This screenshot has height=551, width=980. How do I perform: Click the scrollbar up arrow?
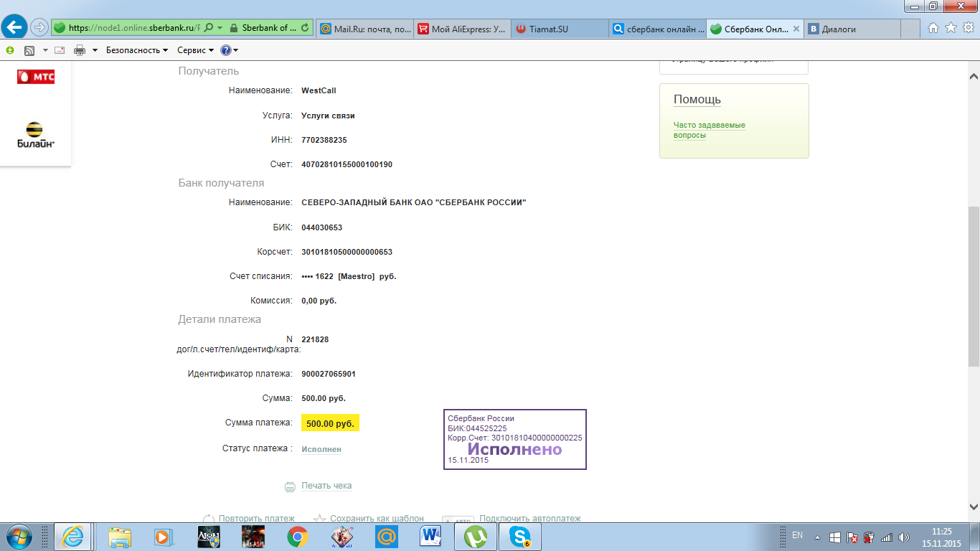[974, 76]
